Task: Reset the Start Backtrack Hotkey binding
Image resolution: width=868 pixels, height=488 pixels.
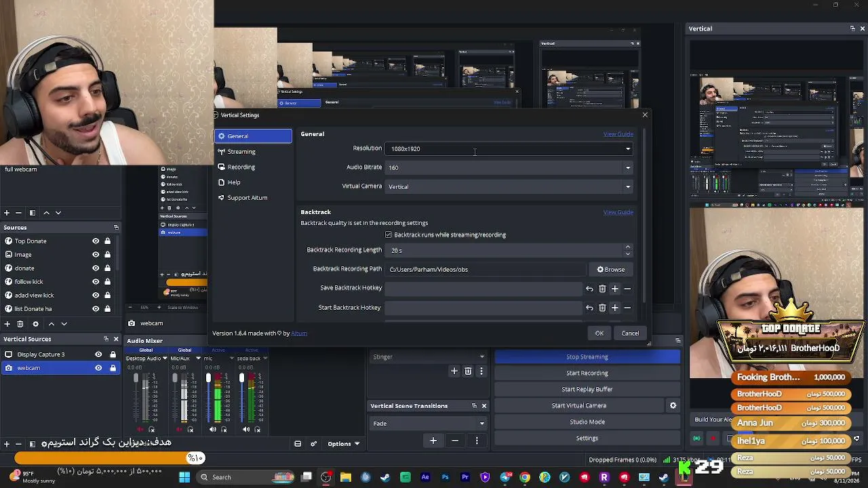Action: click(589, 308)
